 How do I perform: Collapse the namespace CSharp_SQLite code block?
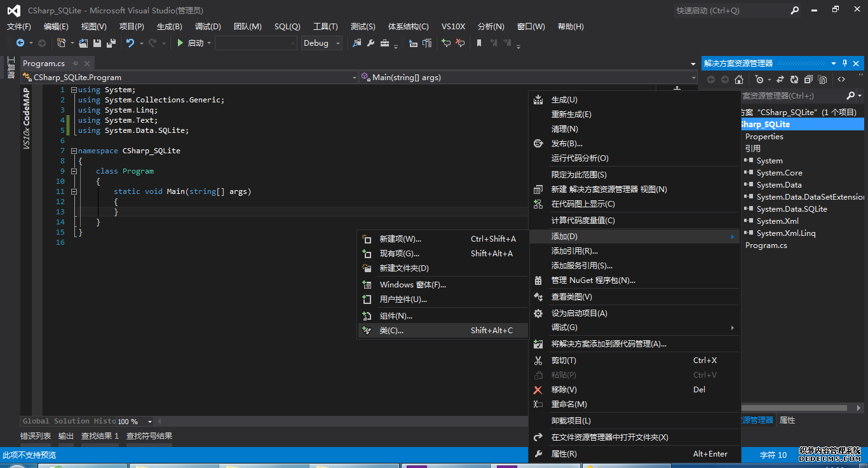[x=74, y=151]
